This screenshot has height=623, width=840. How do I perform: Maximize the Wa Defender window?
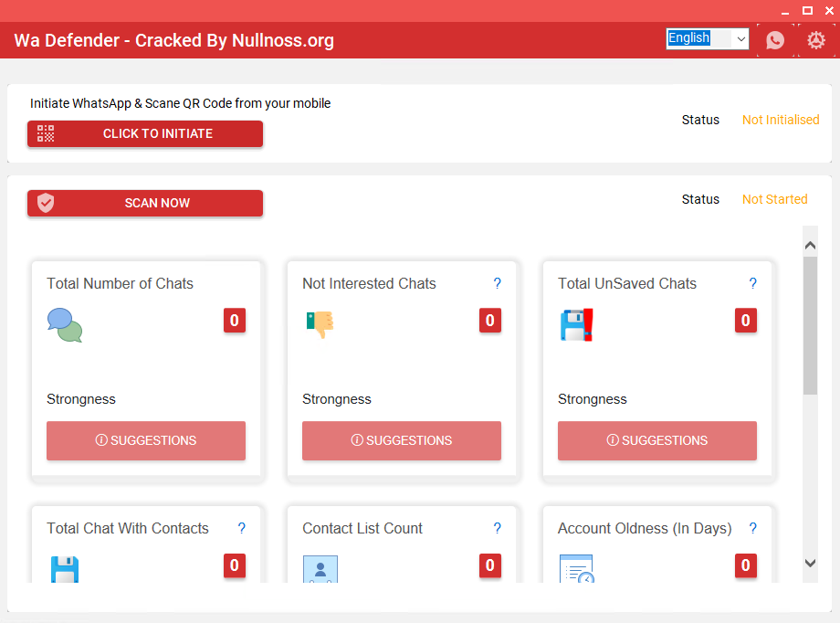point(807,11)
